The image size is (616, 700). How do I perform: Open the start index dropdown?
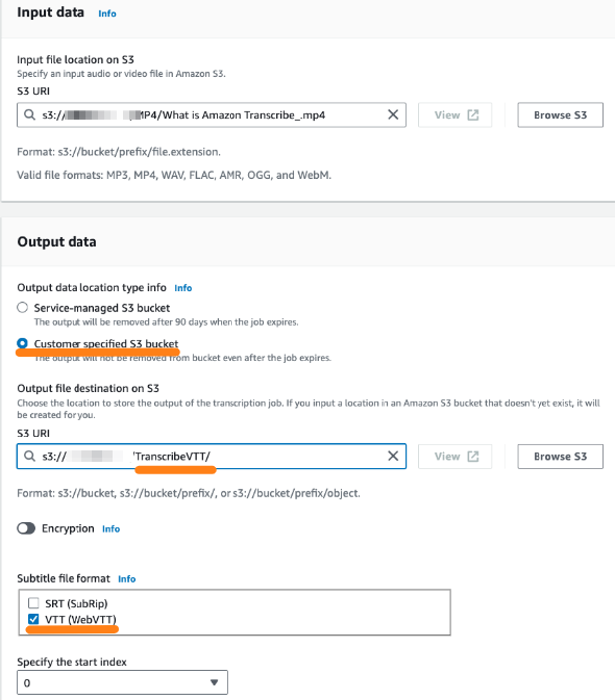122,682
